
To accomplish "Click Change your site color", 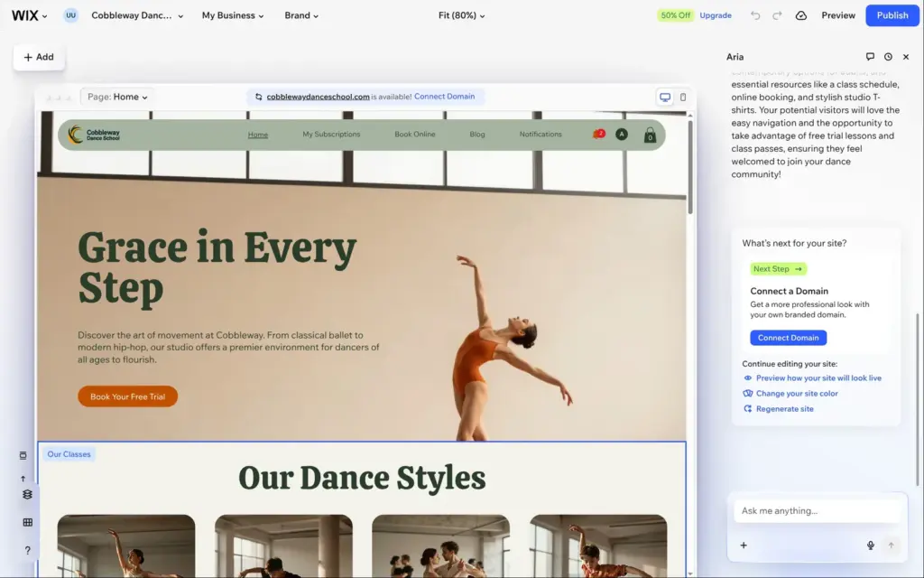I will pos(797,394).
